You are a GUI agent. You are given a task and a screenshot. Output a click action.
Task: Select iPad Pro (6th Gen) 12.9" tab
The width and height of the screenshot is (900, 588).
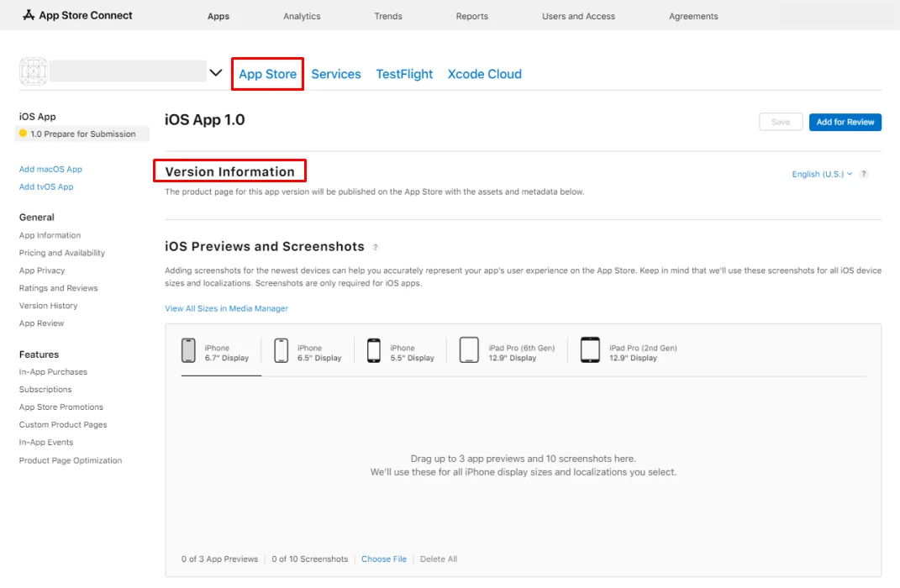pyautogui.click(x=507, y=351)
